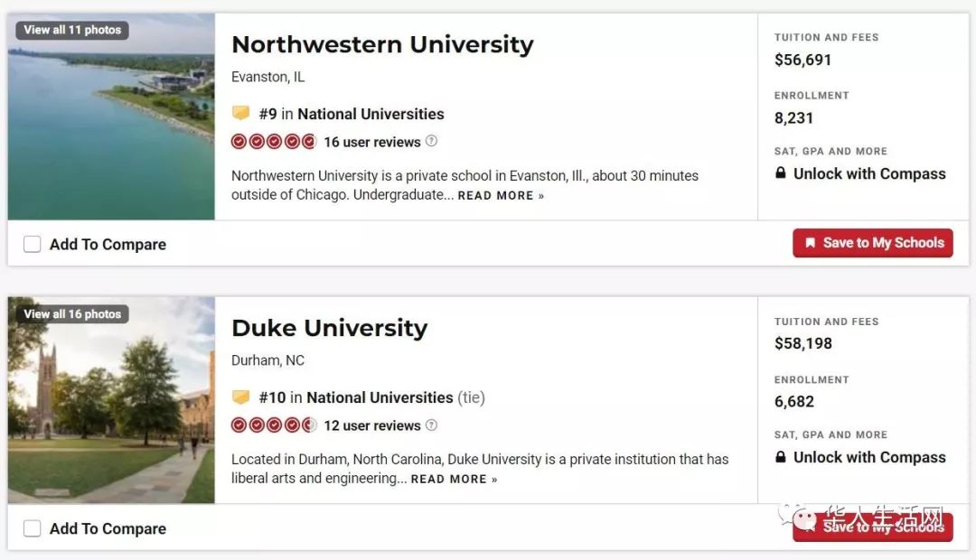This screenshot has height=560, width=976.
Task: Save Northwestern to My Schools
Action: pyautogui.click(x=873, y=243)
